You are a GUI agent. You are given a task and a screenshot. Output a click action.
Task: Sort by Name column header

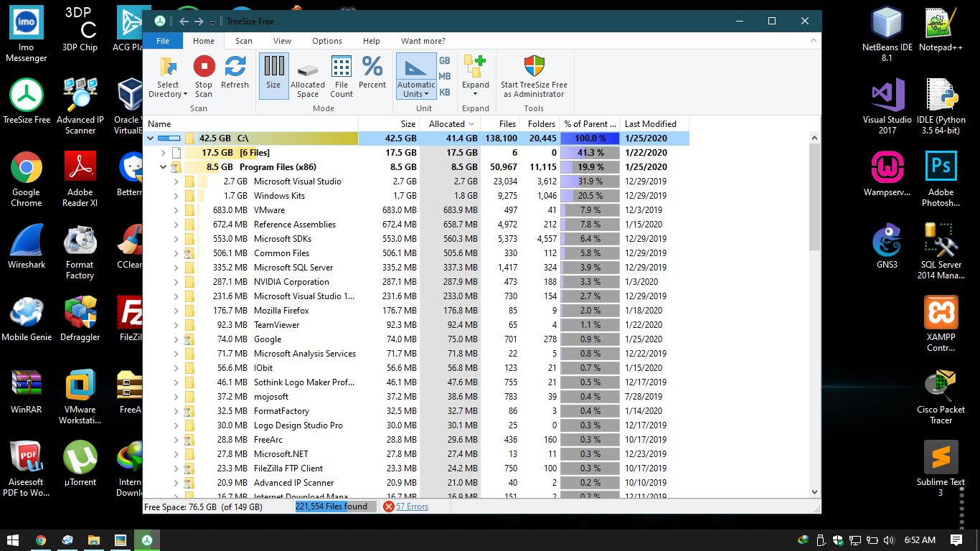point(250,123)
